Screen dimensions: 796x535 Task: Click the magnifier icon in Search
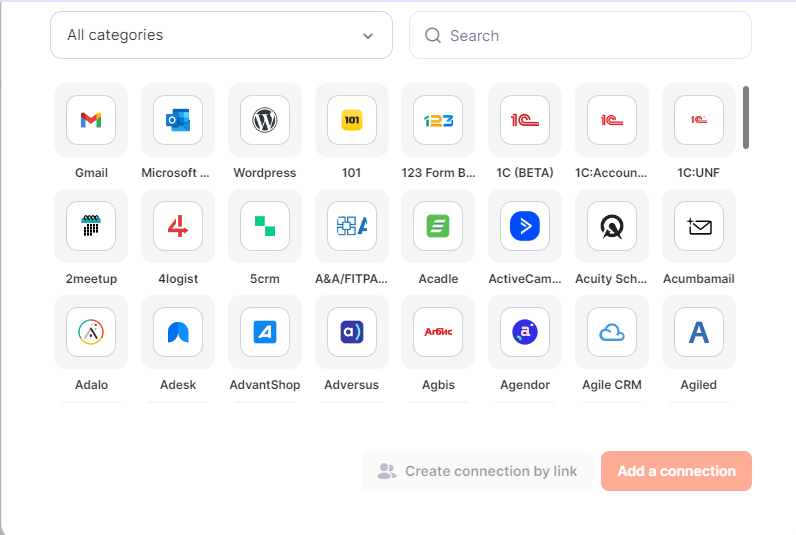coord(433,36)
